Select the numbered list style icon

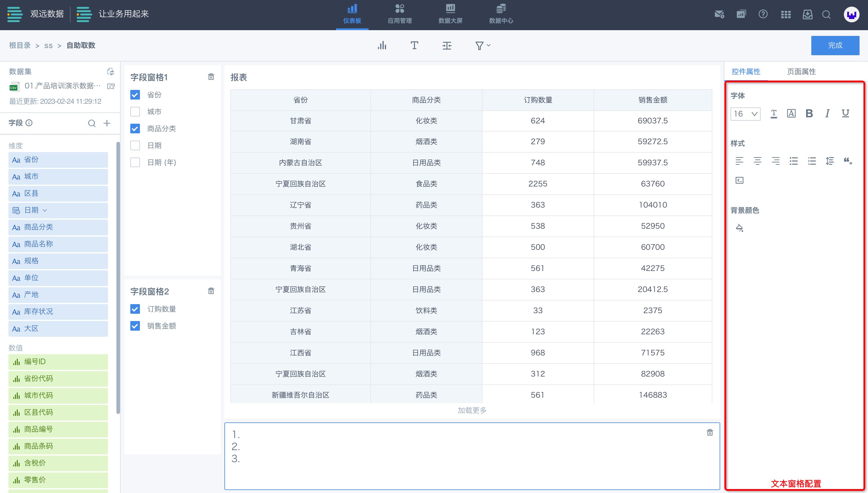pos(812,161)
